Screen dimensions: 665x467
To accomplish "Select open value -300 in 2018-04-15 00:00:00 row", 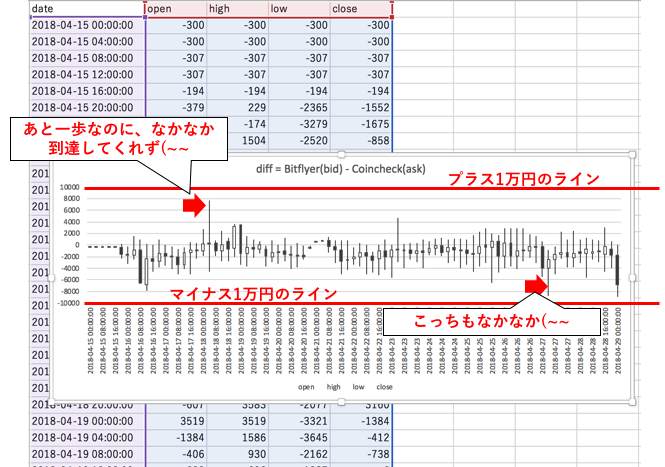I will click(x=176, y=25).
